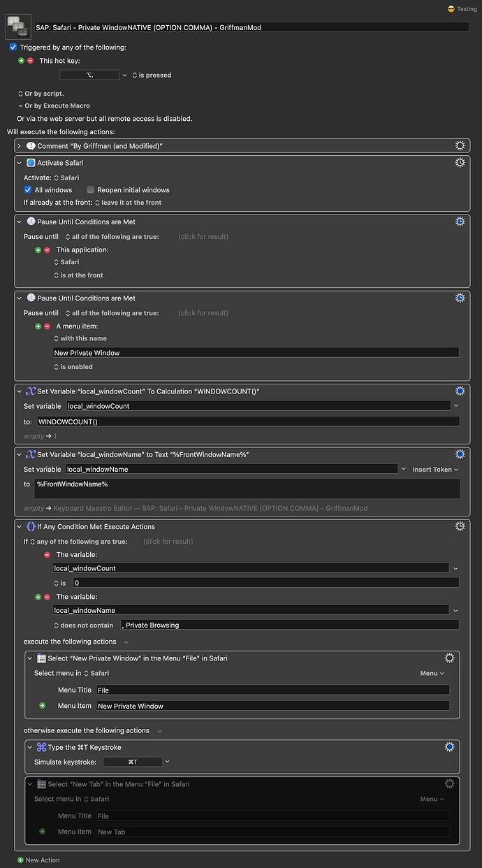Open Menu dropdown in Select New Private Window action
This screenshot has width=482, height=868.
coord(432,674)
